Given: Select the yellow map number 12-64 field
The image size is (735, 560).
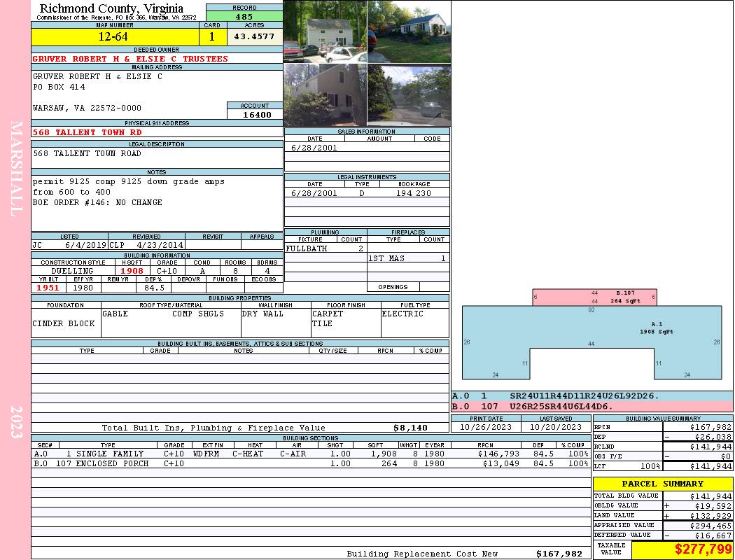Looking at the screenshot, I should click(115, 36).
